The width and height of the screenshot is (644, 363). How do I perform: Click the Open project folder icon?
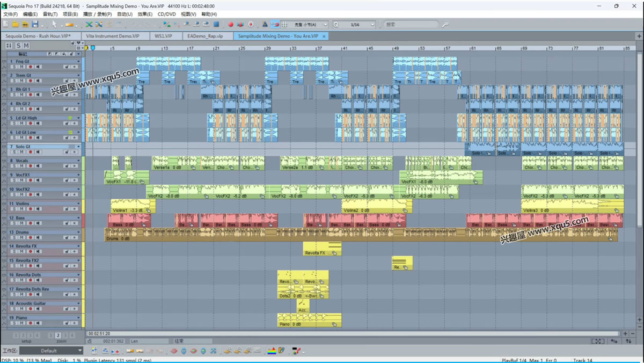15,24
